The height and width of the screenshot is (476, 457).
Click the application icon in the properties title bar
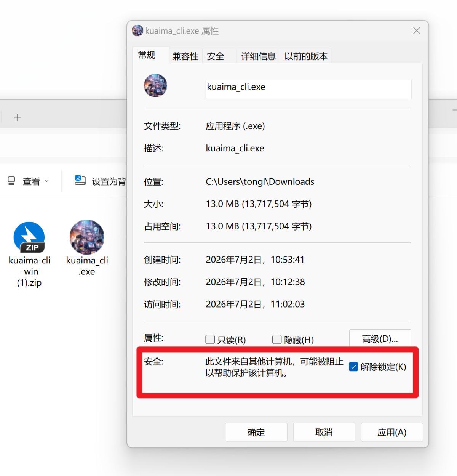point(137,30)
